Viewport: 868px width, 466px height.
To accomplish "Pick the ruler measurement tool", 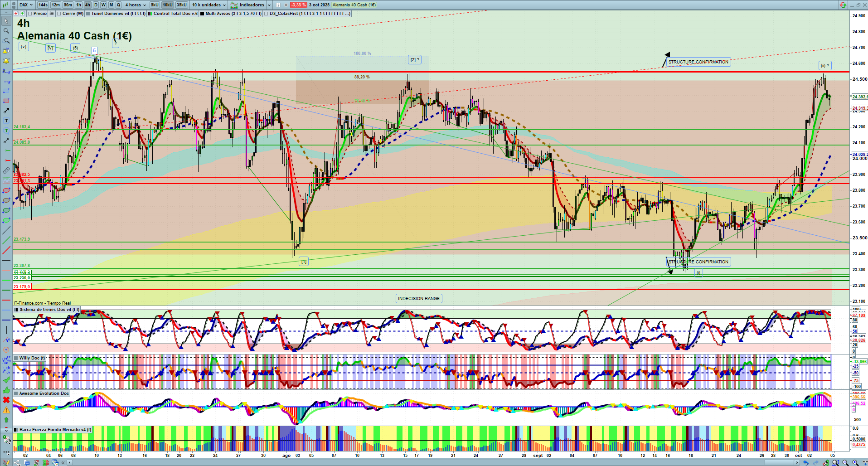I will (6, 170).
